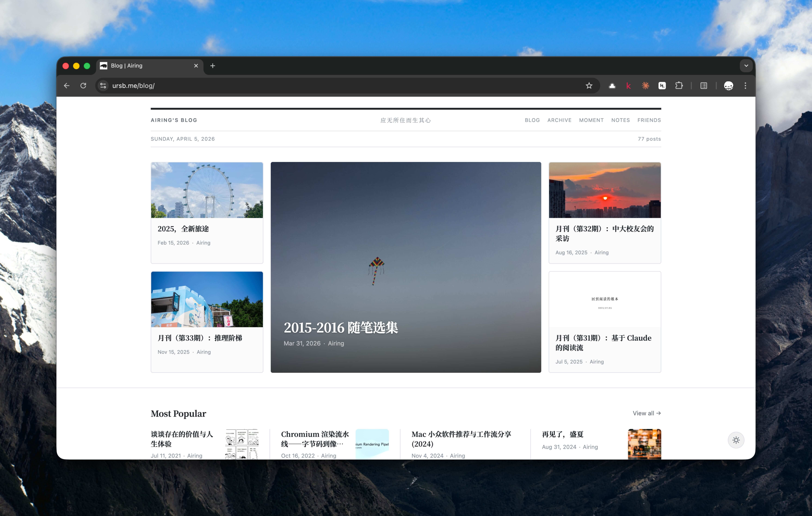Reload the page with the refresh icon

point(83,86)
